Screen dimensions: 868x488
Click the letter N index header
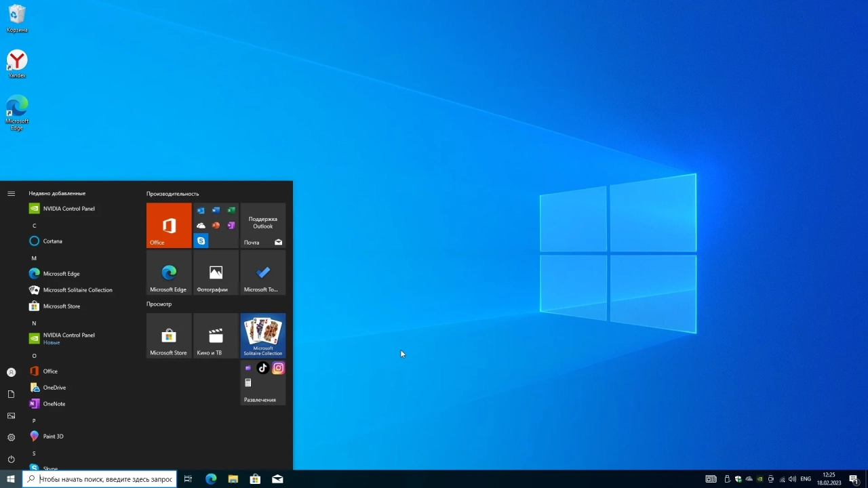[x=34, y=323]
